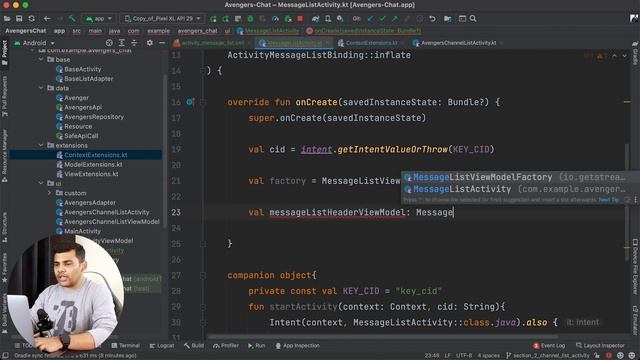Image resolution: width=640 pixels, height=360 pixels.
Task: Open project panel gear settings
Action: click(x=149, y=43)
